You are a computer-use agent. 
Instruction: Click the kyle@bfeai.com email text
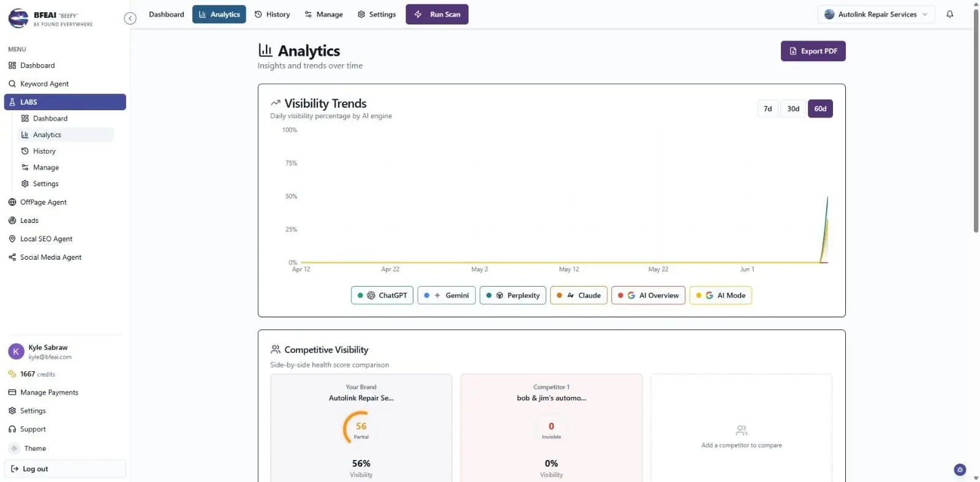pyautogui.click(x=50, y=357)
